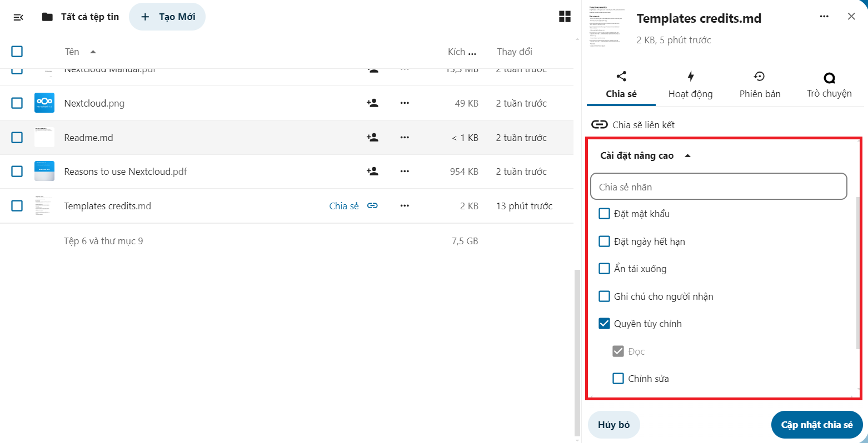Open three-dot actions menu for Readme.md
The height and width of the screenshot is (443, 868).
tap(405, 138)
